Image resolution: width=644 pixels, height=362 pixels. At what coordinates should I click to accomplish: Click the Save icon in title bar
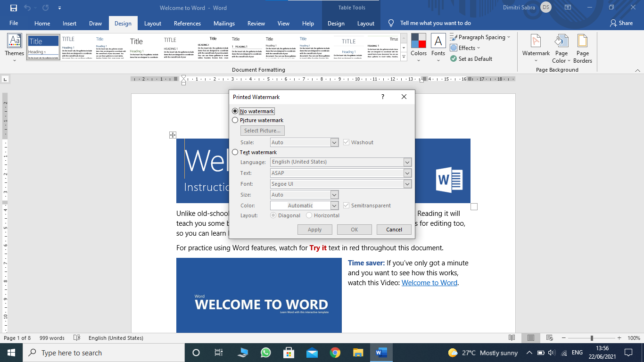tap(13, 8)
